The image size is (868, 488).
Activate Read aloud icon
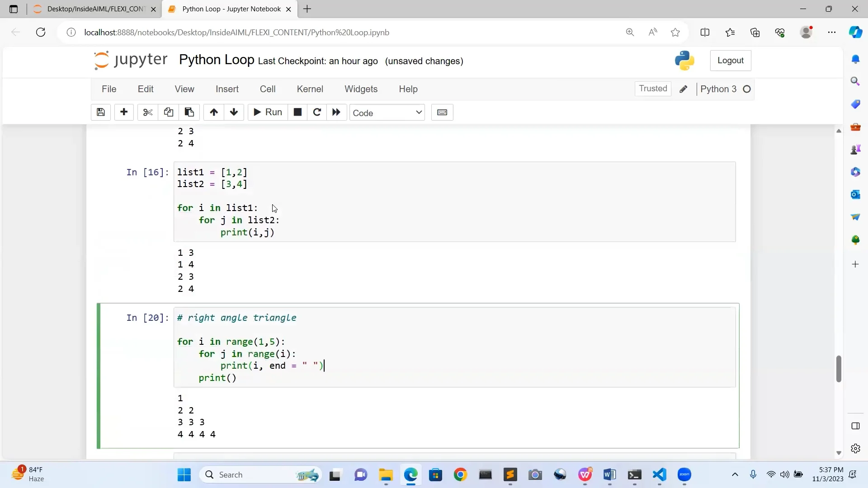(653, 32)
